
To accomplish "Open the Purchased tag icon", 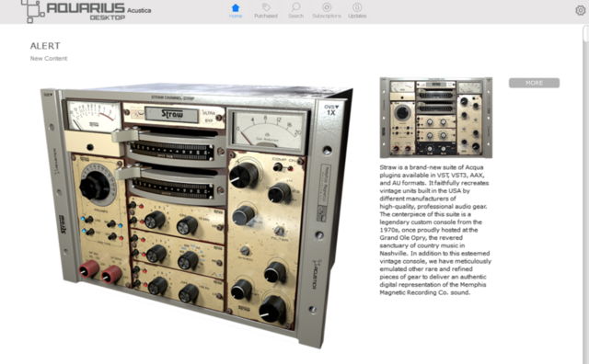I will point(266,7).
